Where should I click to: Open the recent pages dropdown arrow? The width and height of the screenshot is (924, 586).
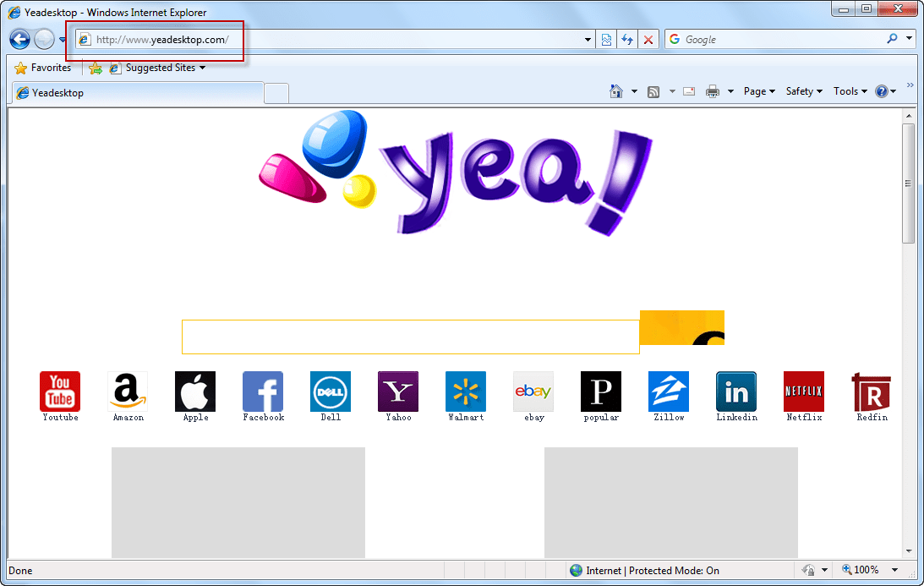click(63, 40)
